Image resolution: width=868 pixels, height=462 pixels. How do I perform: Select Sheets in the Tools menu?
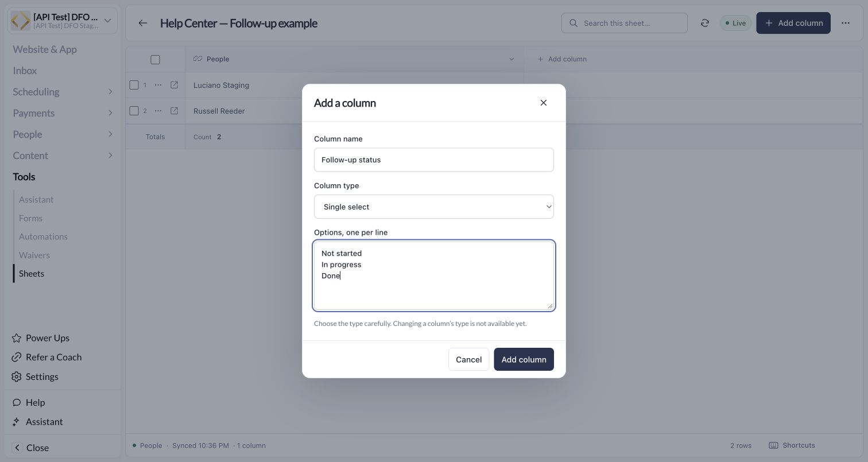pos(32,274)
